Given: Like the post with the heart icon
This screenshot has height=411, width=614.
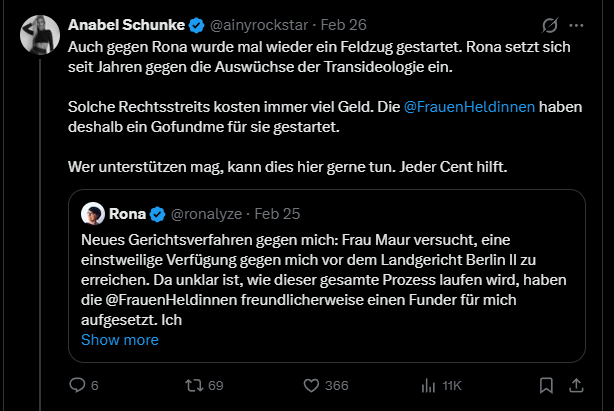Looking at the screenshot, I should click(x=311, y=385).
